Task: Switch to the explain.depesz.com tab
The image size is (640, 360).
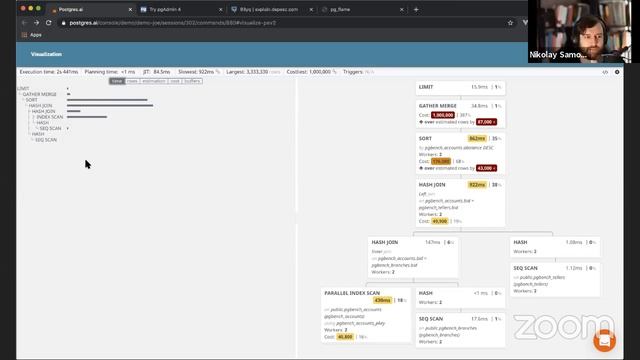Action: point(270,9)
